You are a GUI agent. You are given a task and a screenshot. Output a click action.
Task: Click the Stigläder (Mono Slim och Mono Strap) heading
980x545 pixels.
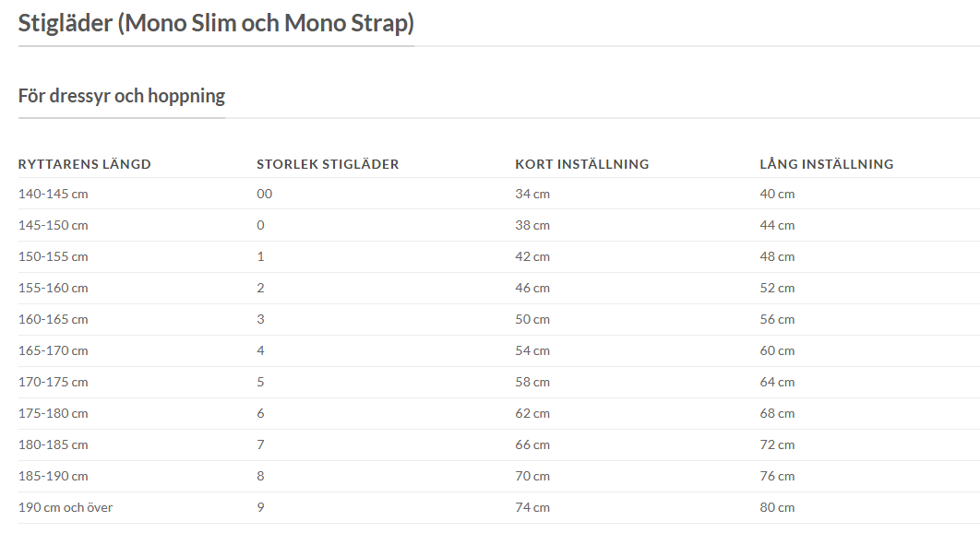[216, 22]
